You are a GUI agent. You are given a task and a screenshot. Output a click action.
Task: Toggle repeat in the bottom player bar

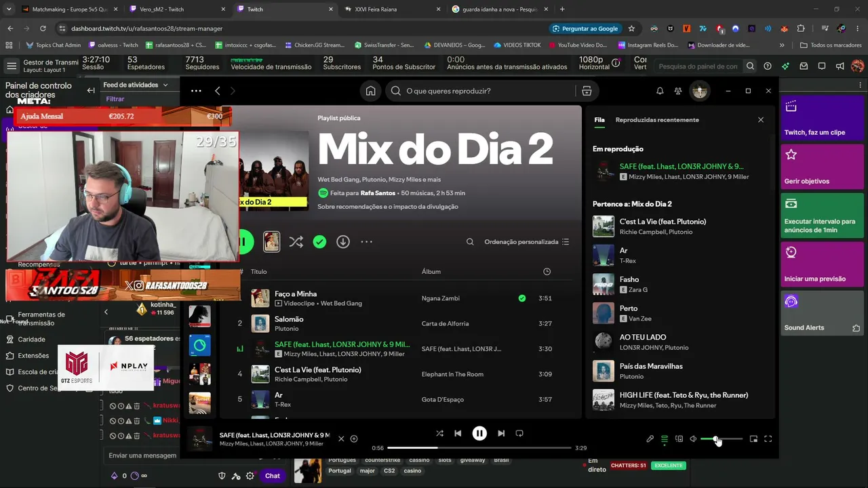(x=519, y=433)
